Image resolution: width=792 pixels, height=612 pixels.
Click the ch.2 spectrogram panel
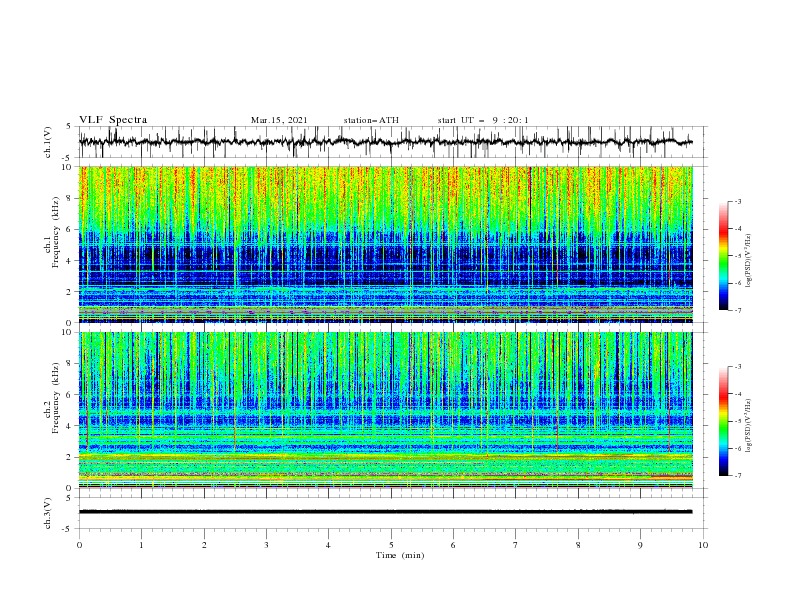386,410
